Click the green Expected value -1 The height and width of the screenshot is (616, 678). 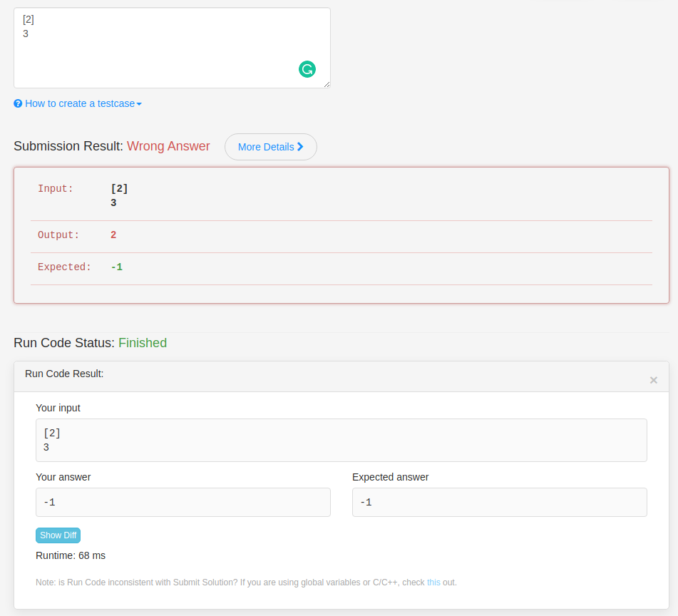(117, 267)
